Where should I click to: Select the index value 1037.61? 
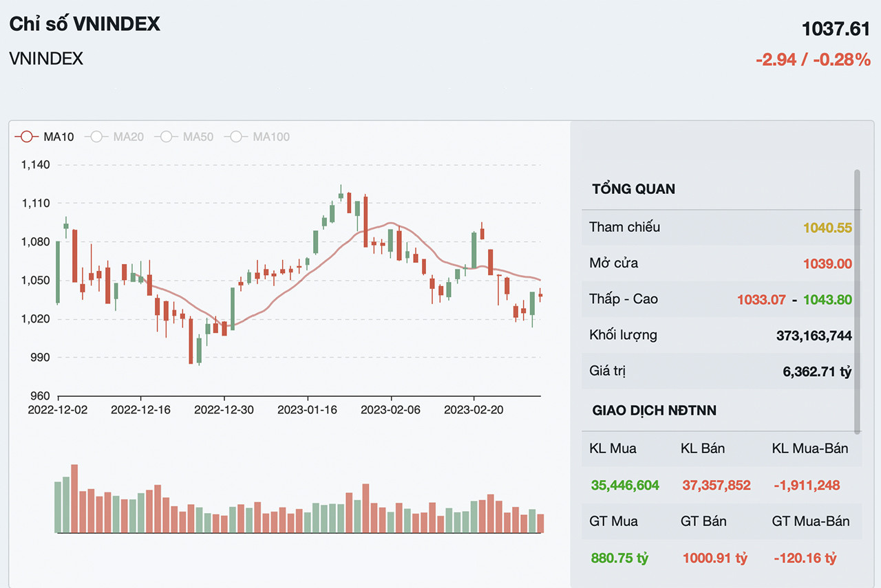pyautogui.click(x=836, y=29)
